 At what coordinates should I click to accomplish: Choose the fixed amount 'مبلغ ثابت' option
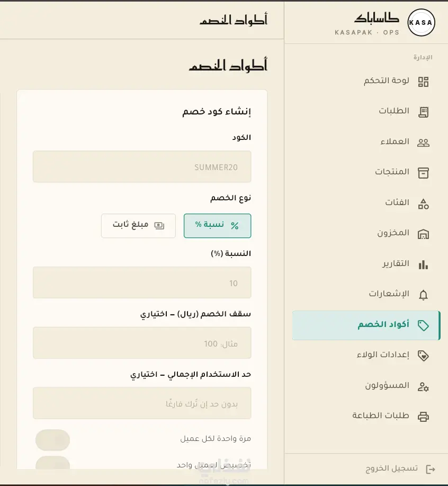coord(138,226)
